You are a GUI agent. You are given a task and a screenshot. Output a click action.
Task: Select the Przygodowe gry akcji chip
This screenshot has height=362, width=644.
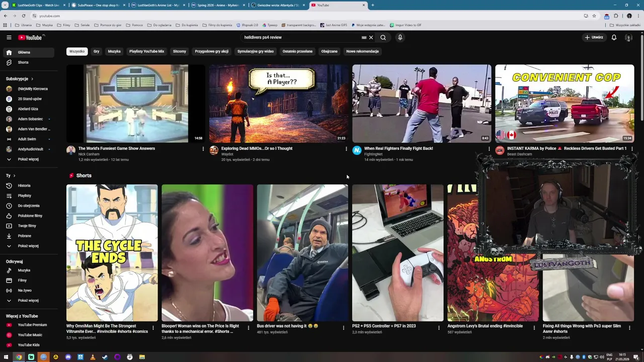tap(212, 51)
